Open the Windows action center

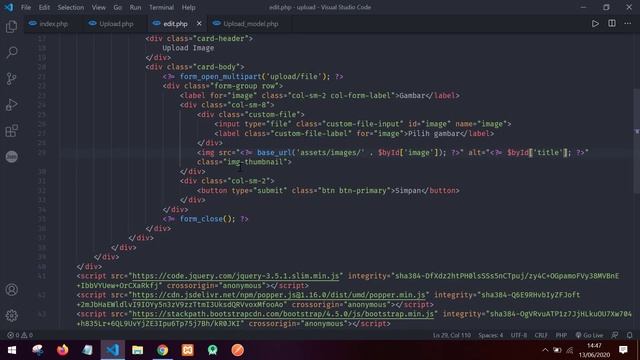coord(623,350)
